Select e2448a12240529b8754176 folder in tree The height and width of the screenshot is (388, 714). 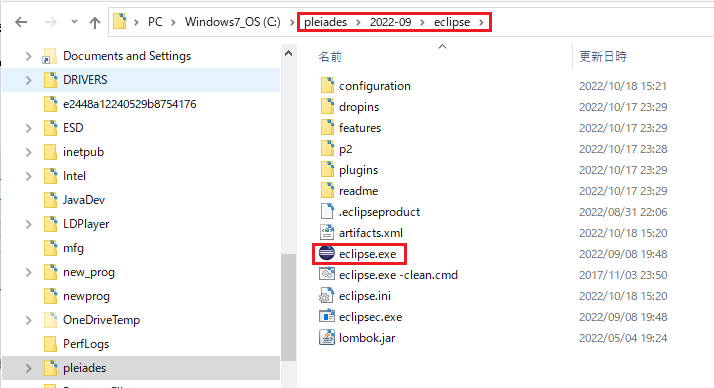click(x=130, y=104)
